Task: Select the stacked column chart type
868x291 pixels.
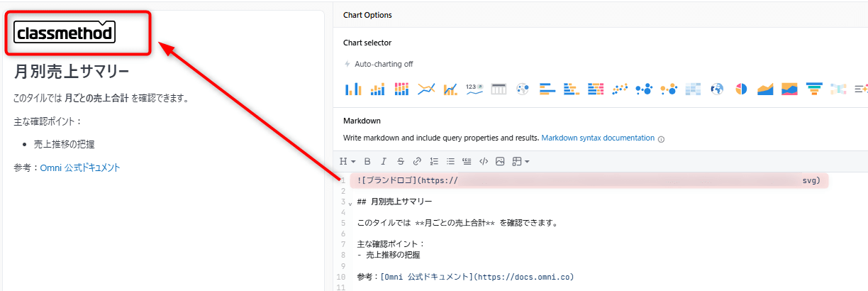Action: tap(377, 89)
